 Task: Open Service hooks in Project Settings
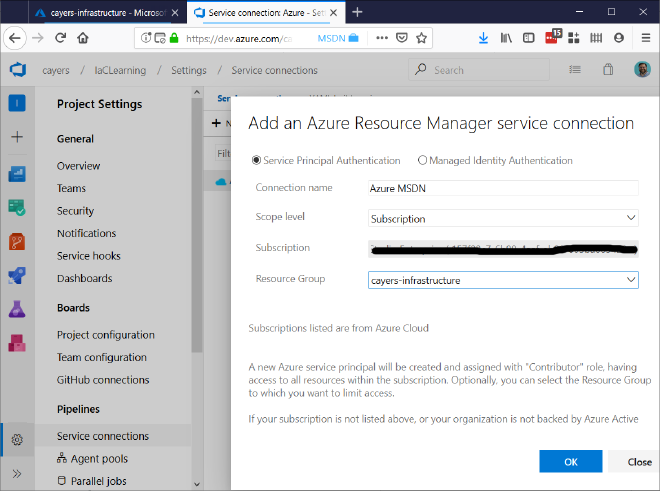pyautogui.click(x=88, y=256)
